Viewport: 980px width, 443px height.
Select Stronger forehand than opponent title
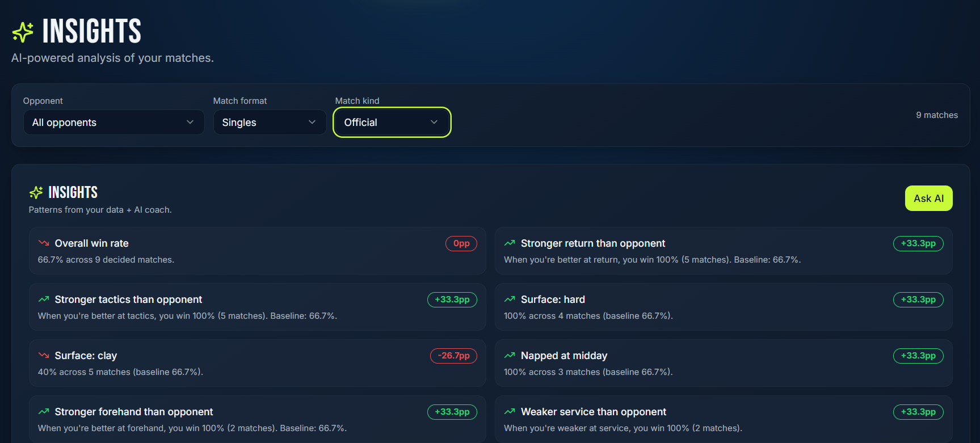134,412
